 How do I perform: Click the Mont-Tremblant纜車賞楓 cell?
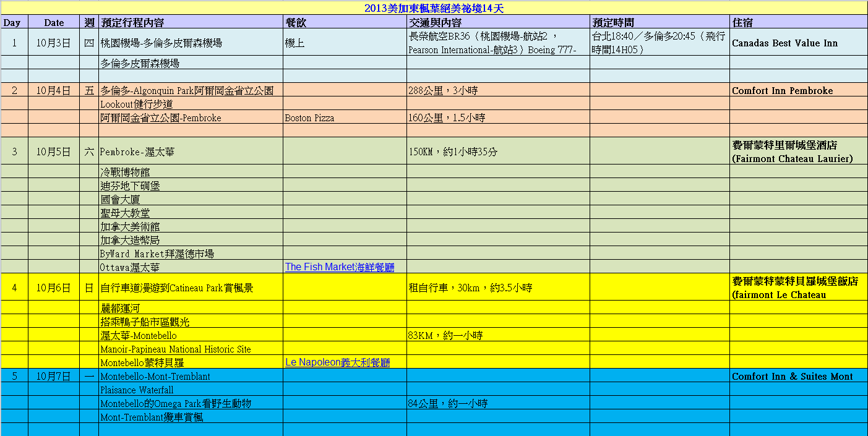coord(152,417)
